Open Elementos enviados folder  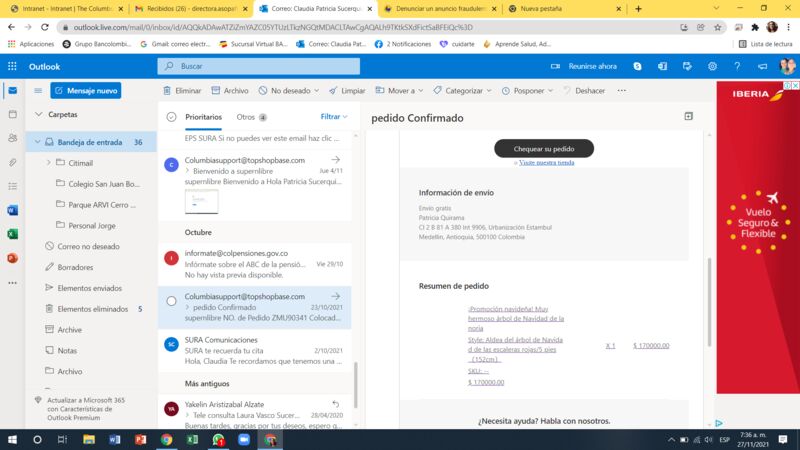click(91, 288)
